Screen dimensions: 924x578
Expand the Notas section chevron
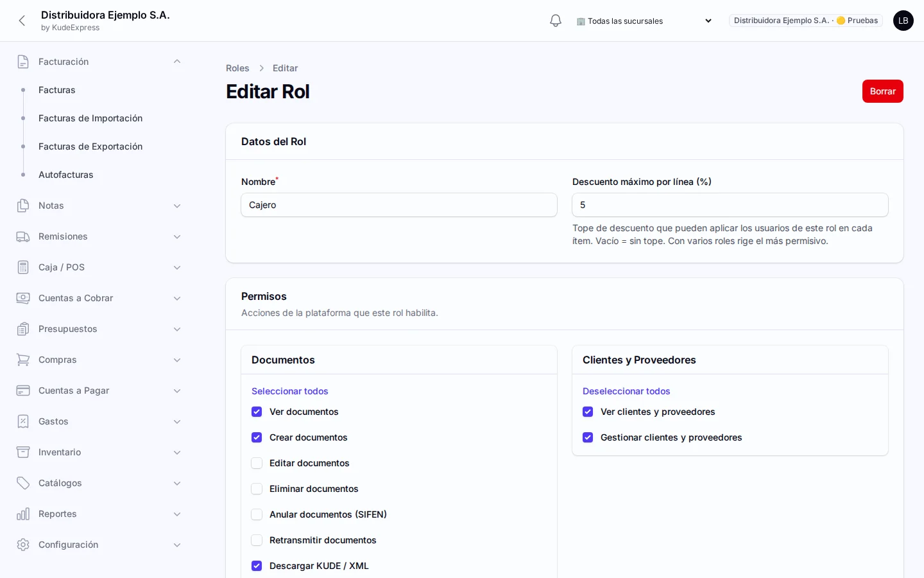(x=177, y=206)
